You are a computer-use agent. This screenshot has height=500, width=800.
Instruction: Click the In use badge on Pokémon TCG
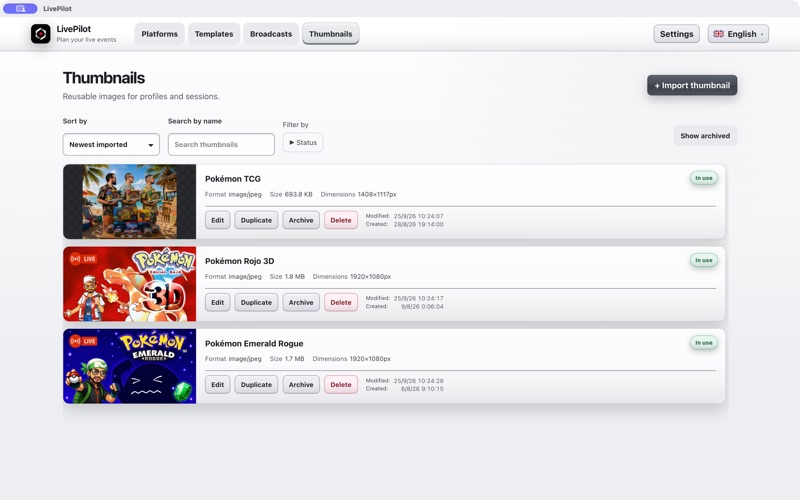click(704, 178)
